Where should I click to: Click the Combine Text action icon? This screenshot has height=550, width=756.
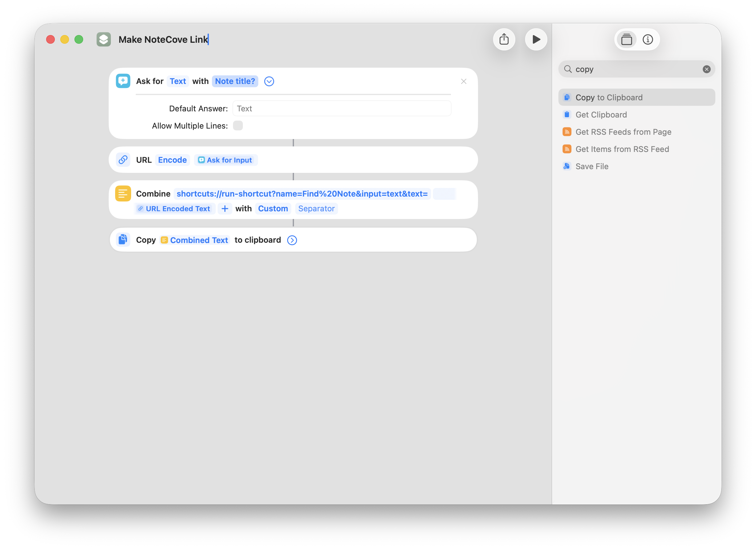123,193
